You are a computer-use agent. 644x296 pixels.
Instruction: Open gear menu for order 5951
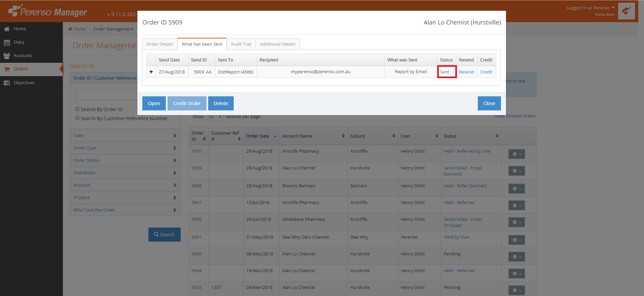[516, 240]
